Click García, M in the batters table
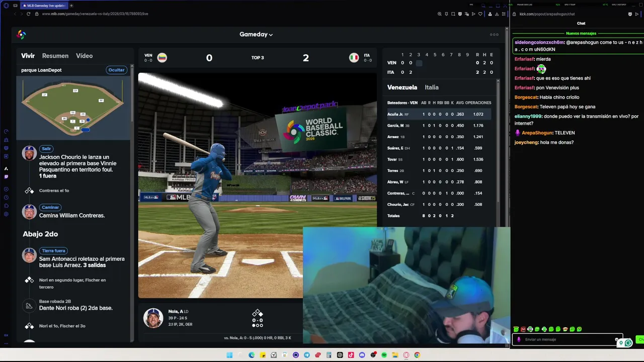This screenshot has width=644, height=362. tap(395, 126)
